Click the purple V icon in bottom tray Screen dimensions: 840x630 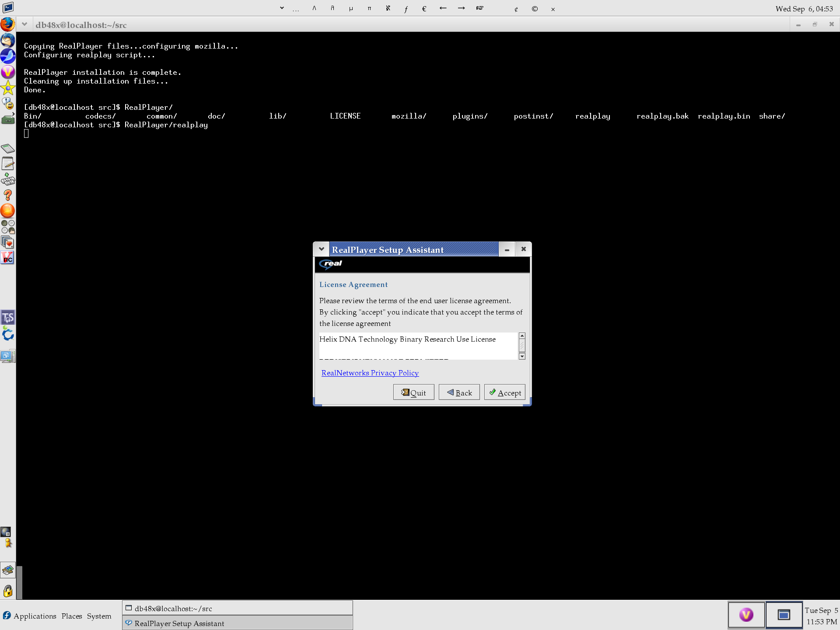[x=746, y=615]
